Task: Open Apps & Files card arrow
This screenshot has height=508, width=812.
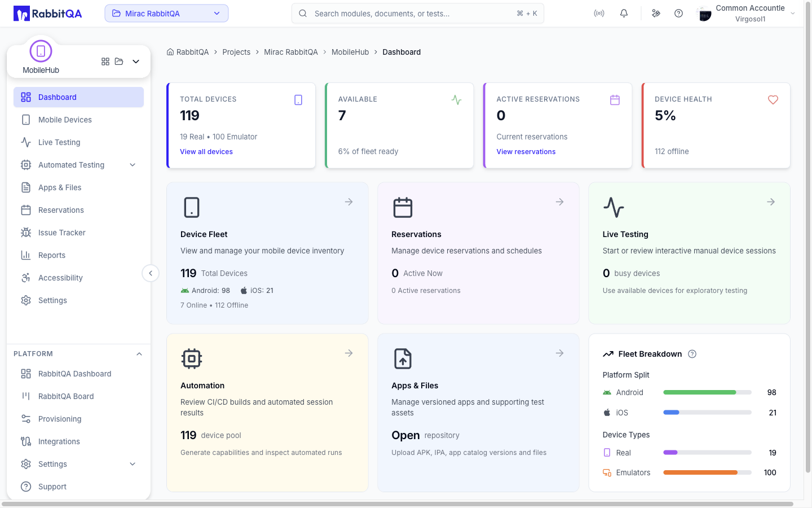Action: 560,353
